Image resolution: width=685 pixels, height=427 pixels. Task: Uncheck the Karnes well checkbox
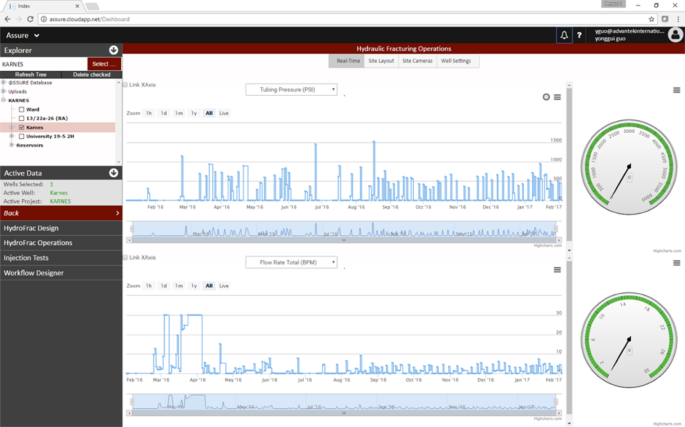coord(22,127)
